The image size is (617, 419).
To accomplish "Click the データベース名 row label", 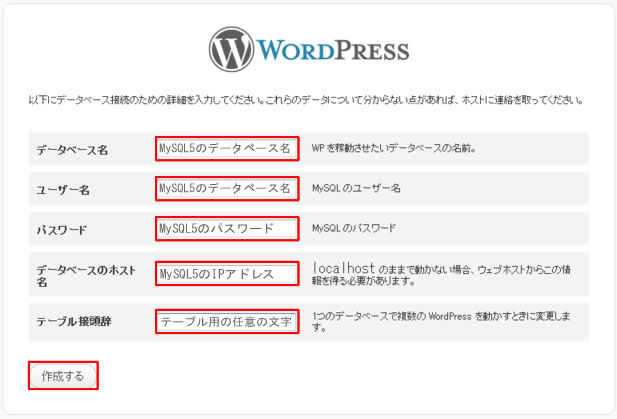I will click(x=72, y=150).
